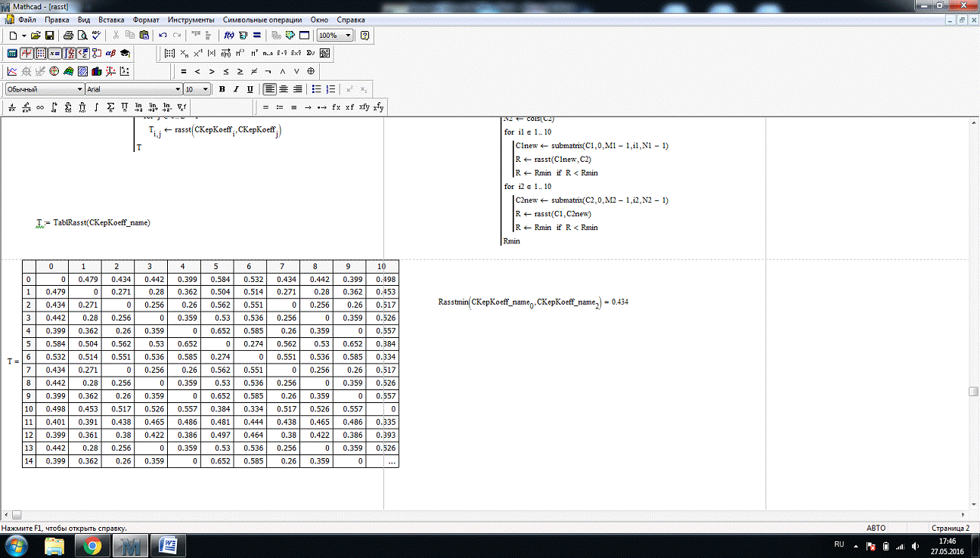
Task: Click the Insert Function f(x) icon
Action: click(x=229, y=36)
